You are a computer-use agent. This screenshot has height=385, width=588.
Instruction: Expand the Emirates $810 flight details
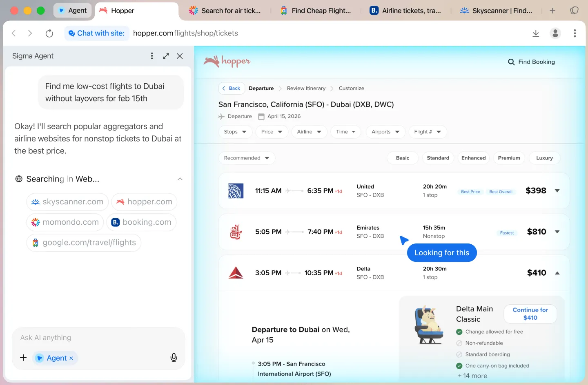click(557, 232)
